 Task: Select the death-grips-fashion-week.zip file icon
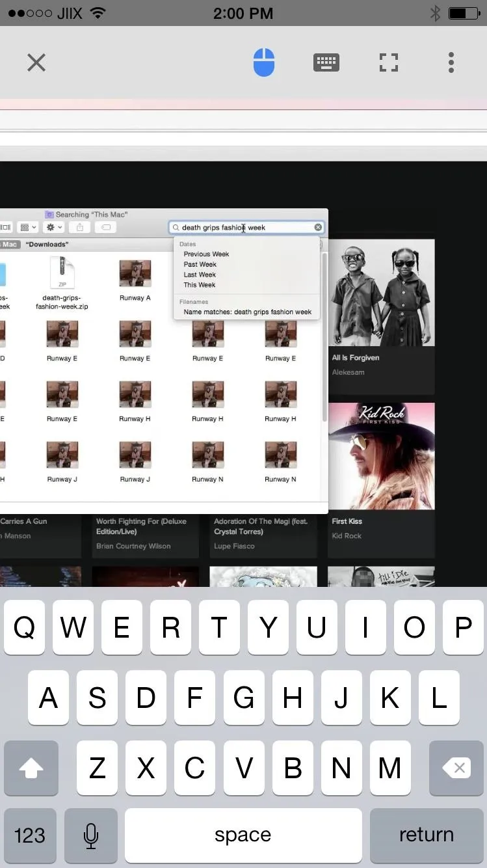coord(62,273)
